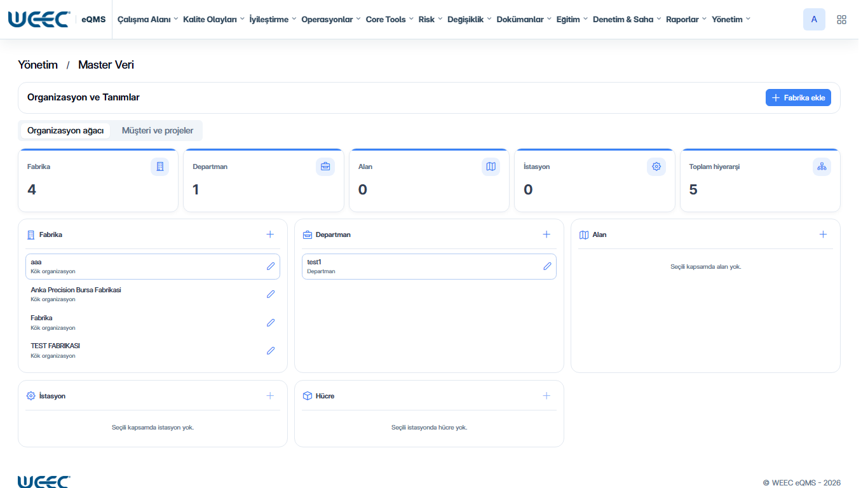The image size is (868, 488).
Task: Click Fabrika count value 4
Action: [32, 189]
